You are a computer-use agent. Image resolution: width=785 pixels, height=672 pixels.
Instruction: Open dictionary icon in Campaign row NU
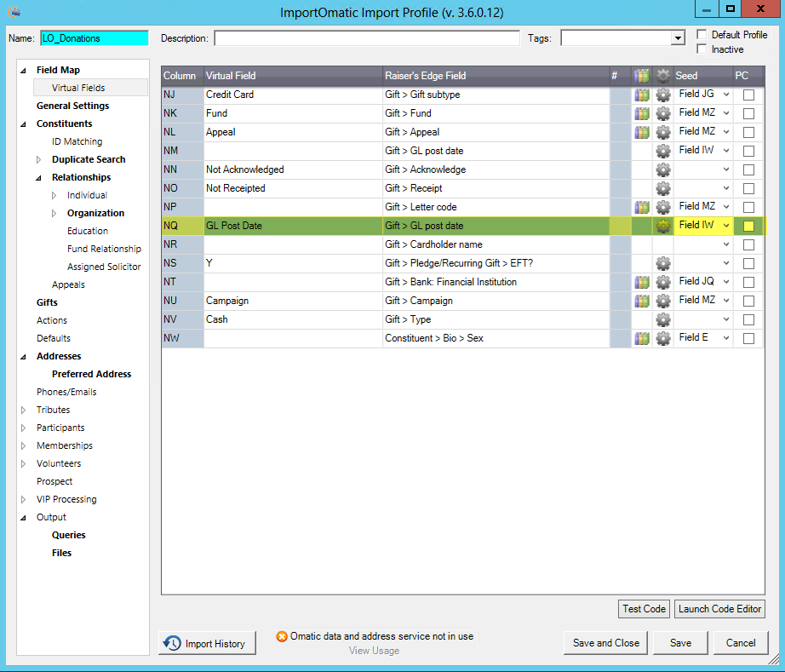click(641, 301)
